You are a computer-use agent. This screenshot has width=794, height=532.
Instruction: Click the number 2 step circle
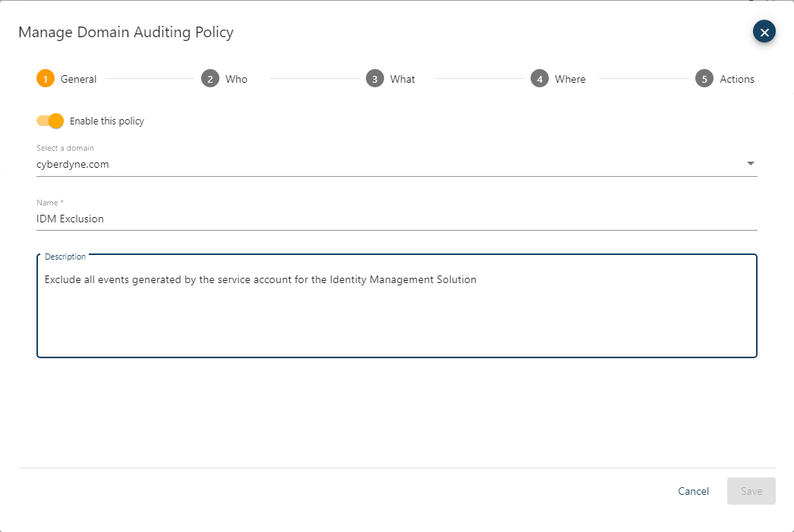(x=210, y=79)
